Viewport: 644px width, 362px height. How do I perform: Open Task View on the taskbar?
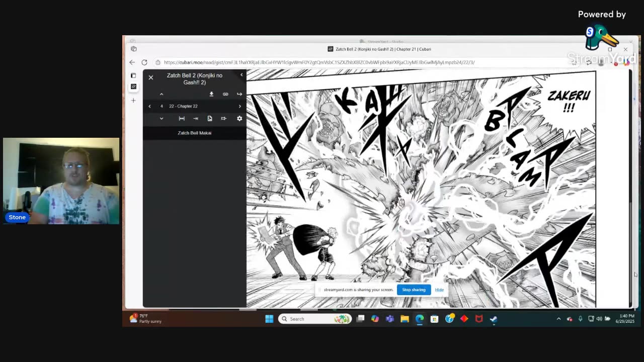(360, 319)
